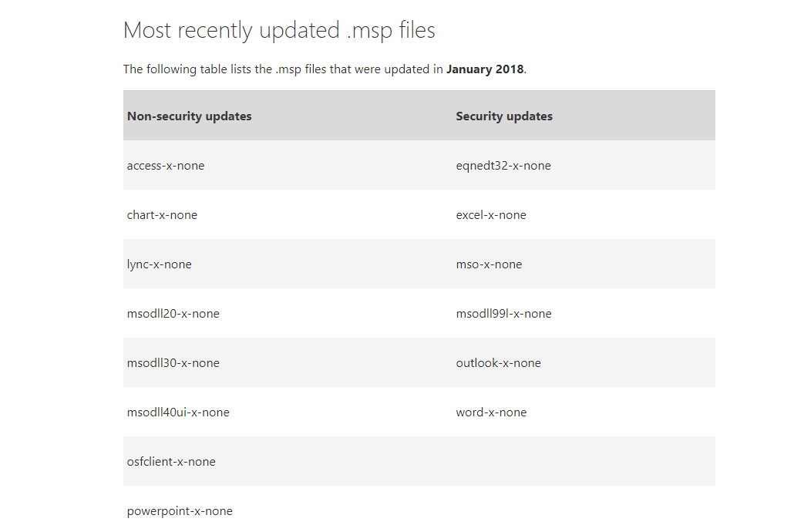794x532 pixels.
Task: Select the outlook-x-none security update
Action: 498,363
